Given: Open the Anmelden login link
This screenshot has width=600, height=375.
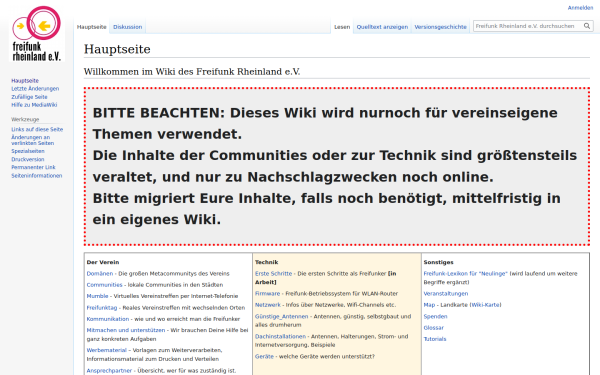Looking at the screenshot, I should (x=580, y=8).
